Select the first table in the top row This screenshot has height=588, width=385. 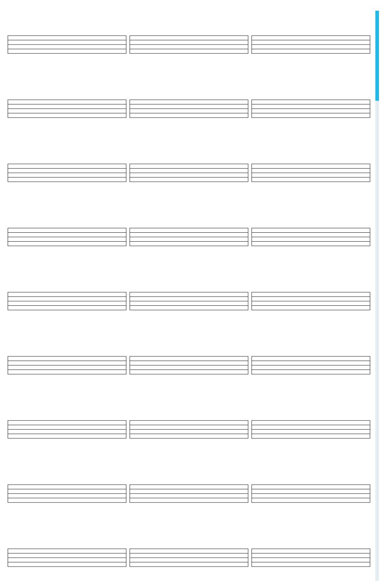pos(67,45)
